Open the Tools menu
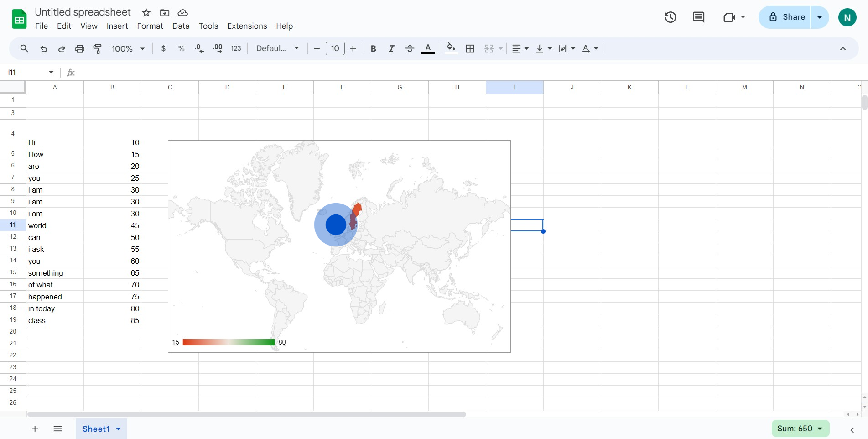 click(x=208, y=26)
